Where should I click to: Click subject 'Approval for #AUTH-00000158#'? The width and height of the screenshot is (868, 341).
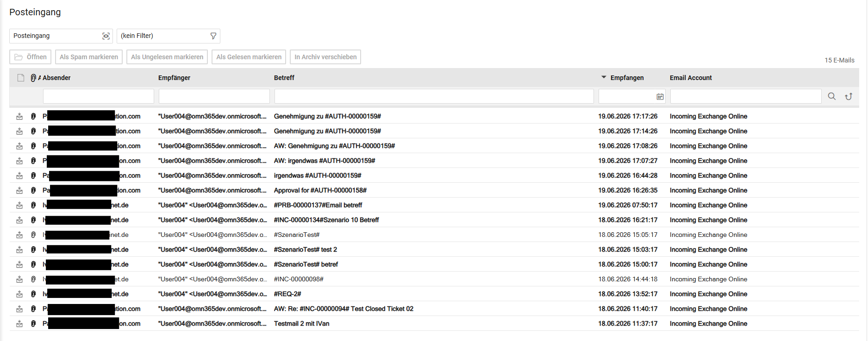click(320, 190)
